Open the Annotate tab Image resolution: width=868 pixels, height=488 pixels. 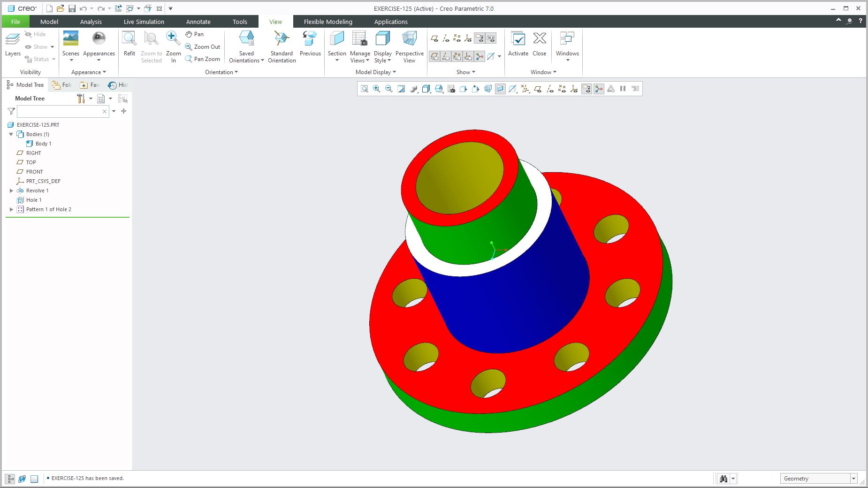click(198, 22)
